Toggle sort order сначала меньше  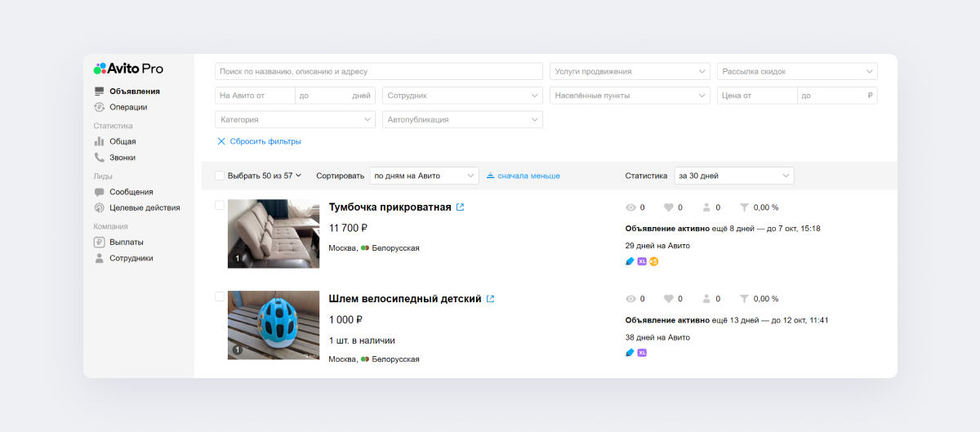pos(523,176)
